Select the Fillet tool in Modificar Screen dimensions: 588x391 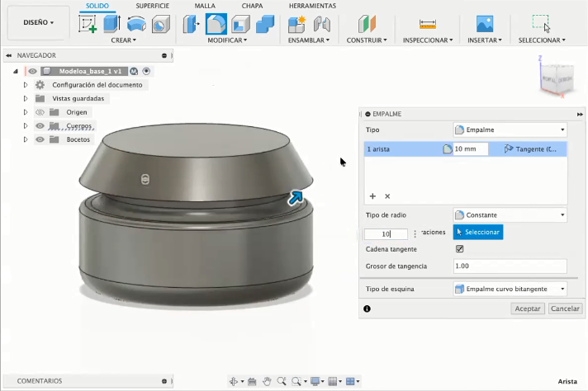[216, 24]
